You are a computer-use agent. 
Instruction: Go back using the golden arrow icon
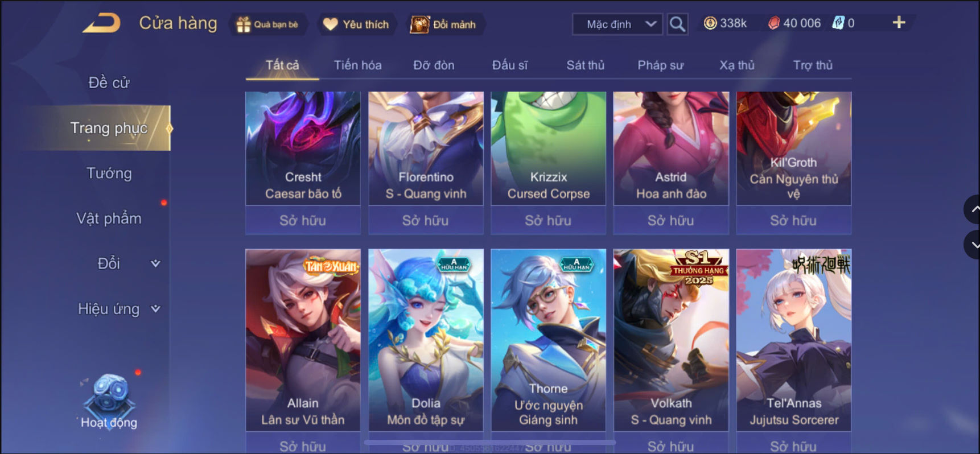point(102,23)
